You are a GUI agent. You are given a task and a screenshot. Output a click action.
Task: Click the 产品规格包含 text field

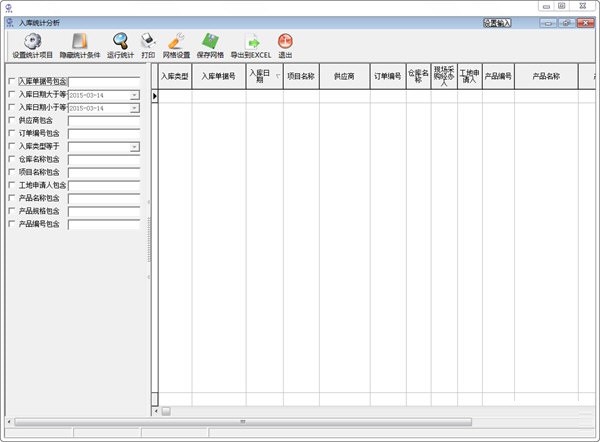pos(104,212)
